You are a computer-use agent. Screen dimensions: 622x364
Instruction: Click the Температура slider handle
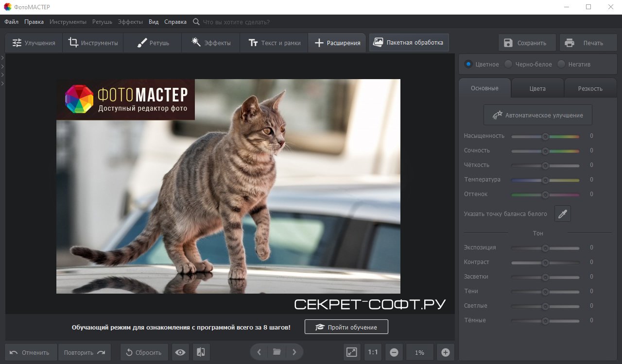[x=545, y=180]
